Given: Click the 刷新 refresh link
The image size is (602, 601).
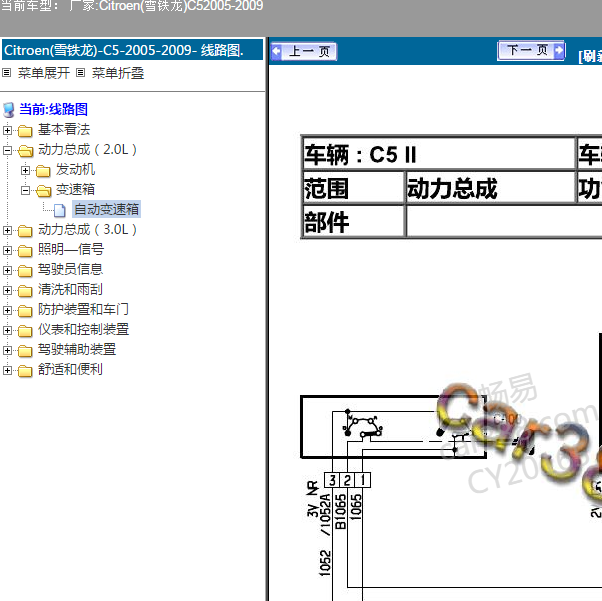Looking at the screenshot, I should pyautogui.click(x=590, y=56).
